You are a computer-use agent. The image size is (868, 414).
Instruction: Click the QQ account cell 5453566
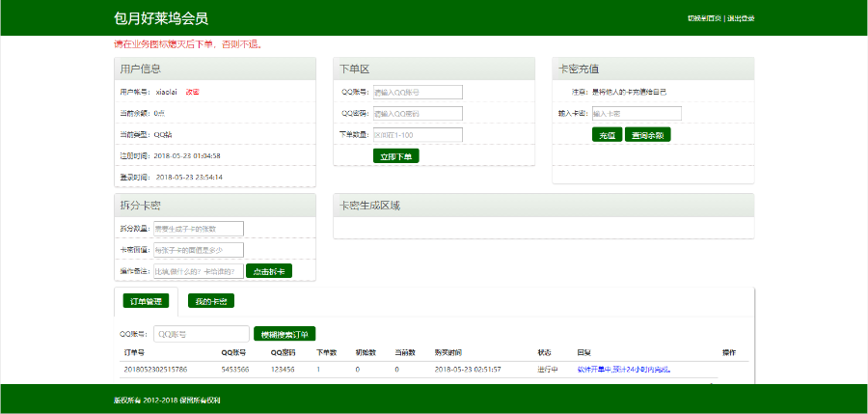tap(235, 370)
